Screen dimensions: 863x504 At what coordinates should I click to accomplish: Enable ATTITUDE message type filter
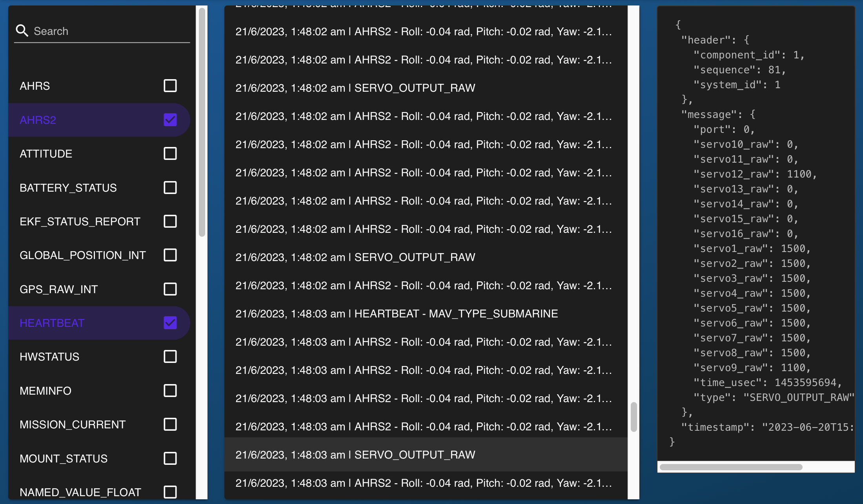[170, 154]
